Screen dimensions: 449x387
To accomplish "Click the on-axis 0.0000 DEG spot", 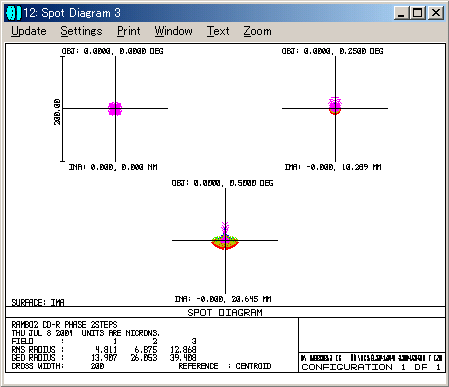I will click(115, 109).
